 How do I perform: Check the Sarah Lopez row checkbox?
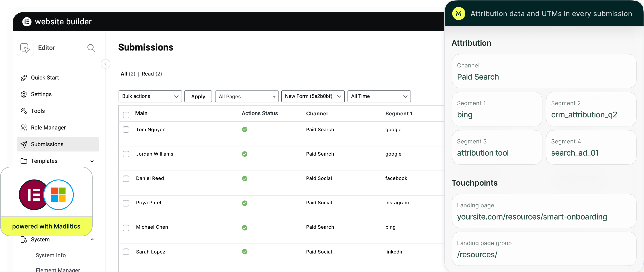[x=126, y=252]
